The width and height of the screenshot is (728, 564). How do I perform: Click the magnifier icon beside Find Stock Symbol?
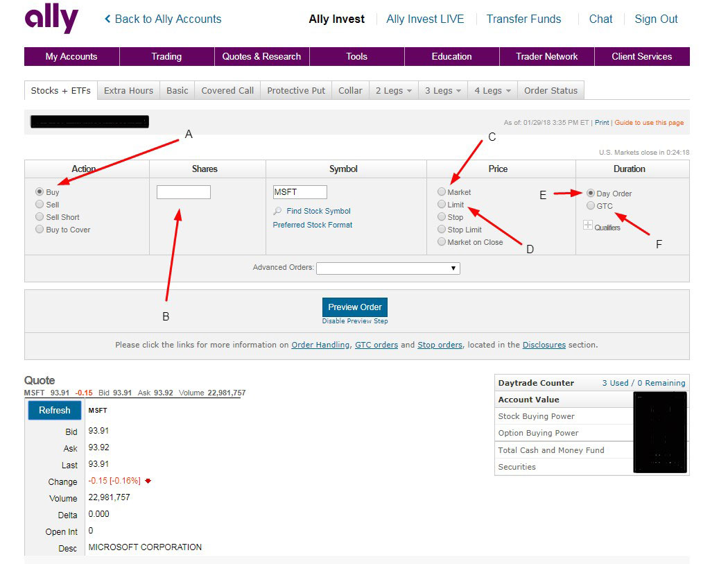tap(277, 211)
